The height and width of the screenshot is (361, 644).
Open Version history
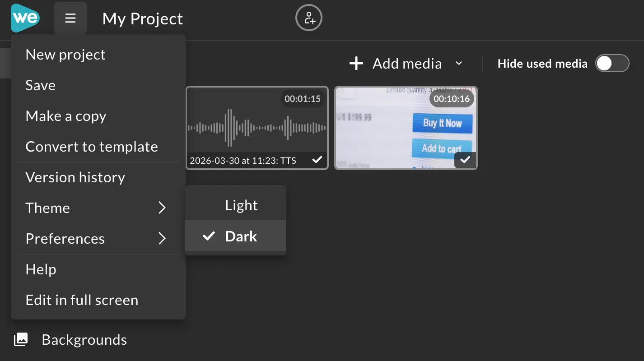click(x=98, y=177)
